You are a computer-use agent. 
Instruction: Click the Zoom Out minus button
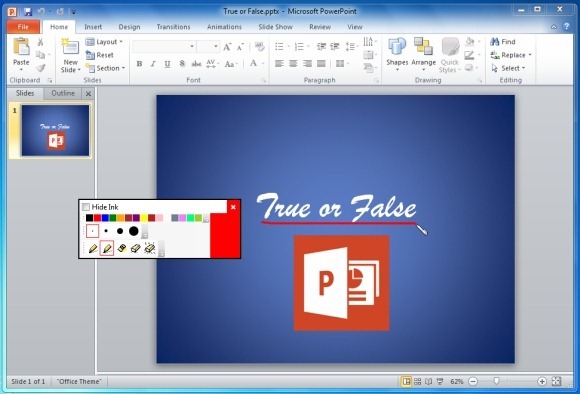click(x=473, y=381)
